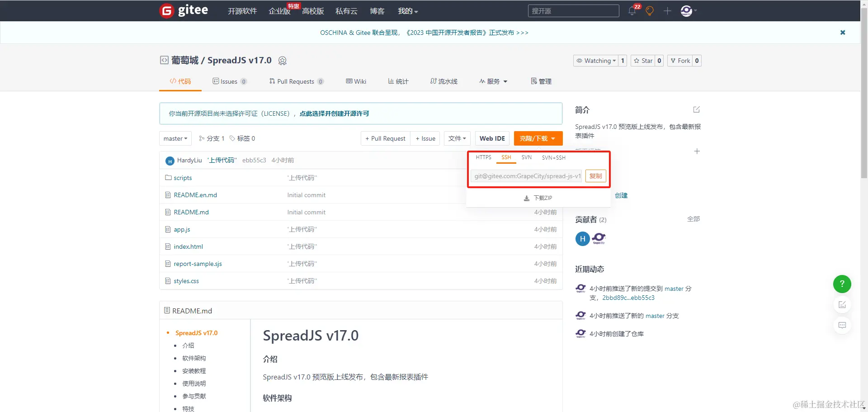The image size is (868, 412).
Task: Open 高校版 in the header menu
Action: click(313, 11)
